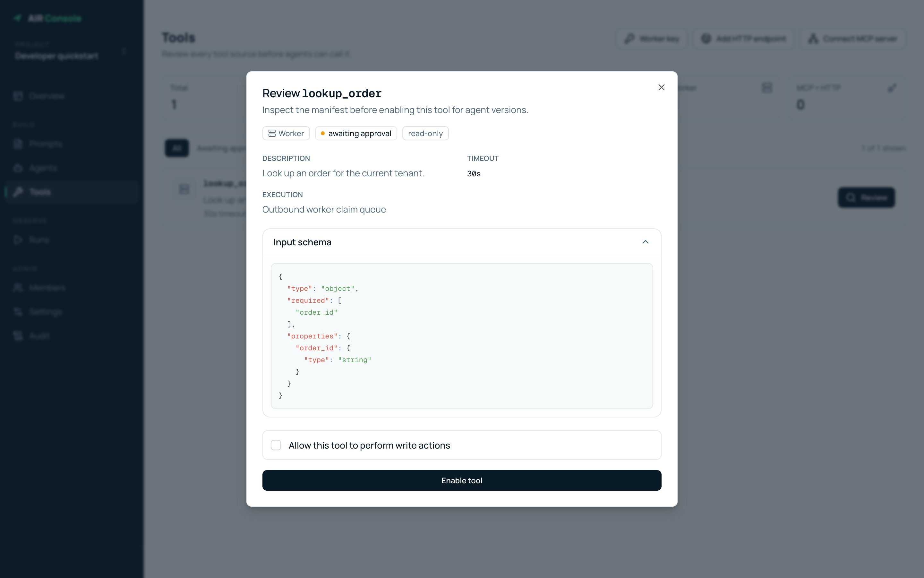Image resolution: width=924 pixels, height=578 pixels.
Task: Click the Connect MCP server network icon
Action: [813, 39]
